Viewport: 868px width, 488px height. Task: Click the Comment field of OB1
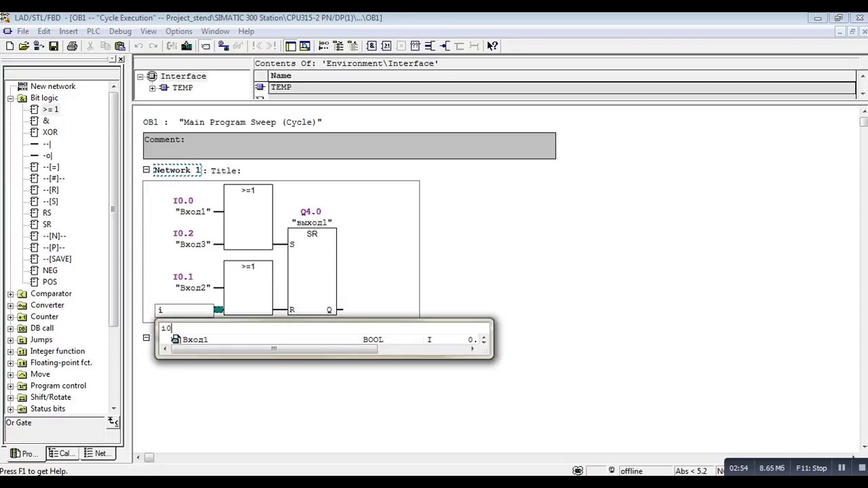[349, 146]
